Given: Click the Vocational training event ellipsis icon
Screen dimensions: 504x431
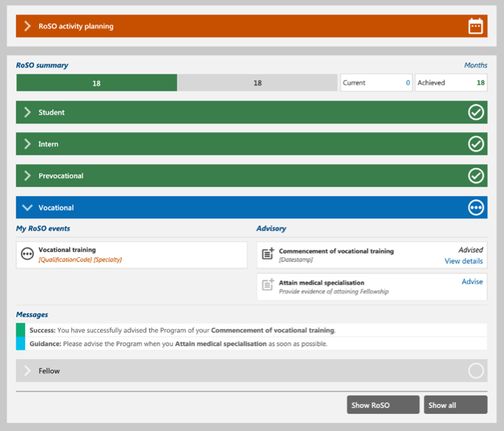Looking at the screenshot, I should pos(27,254).
